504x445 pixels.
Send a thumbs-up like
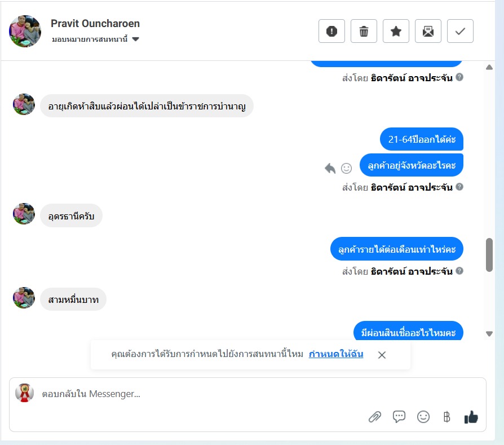471,417
